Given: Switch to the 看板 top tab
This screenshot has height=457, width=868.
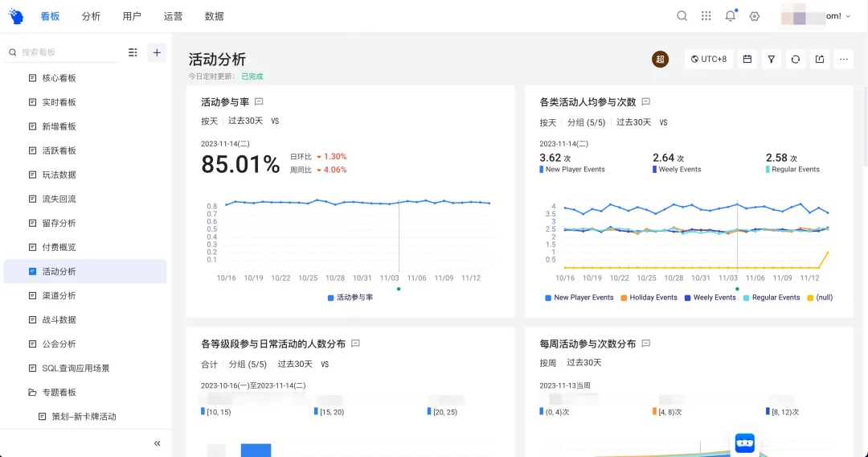Looking at the screenshot, I should [x=50, y=16].
